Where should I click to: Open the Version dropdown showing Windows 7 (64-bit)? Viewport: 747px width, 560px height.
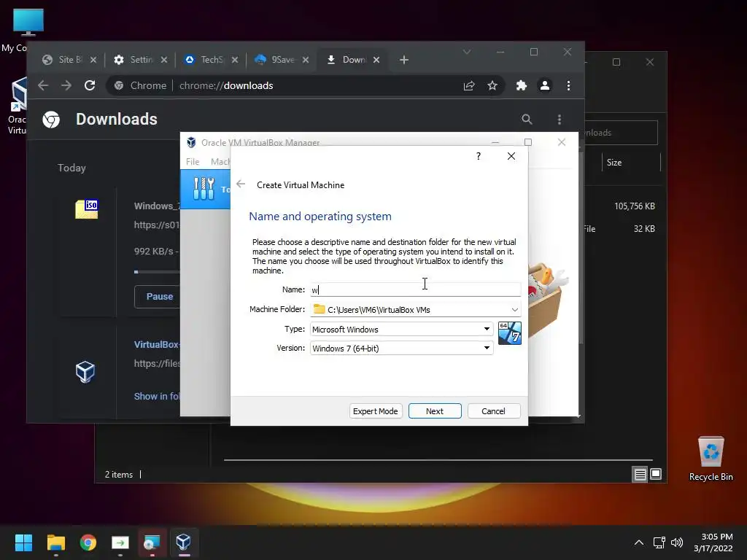(x=402, y=348)
